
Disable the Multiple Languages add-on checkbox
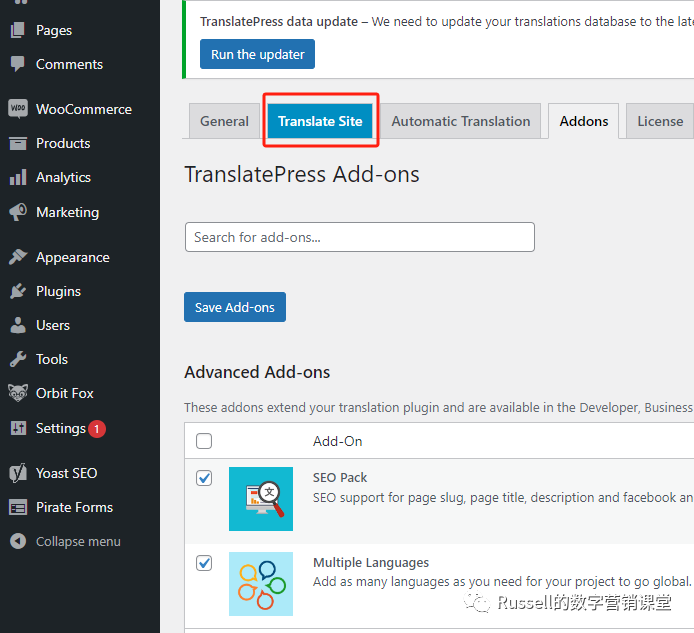[204, 563]
